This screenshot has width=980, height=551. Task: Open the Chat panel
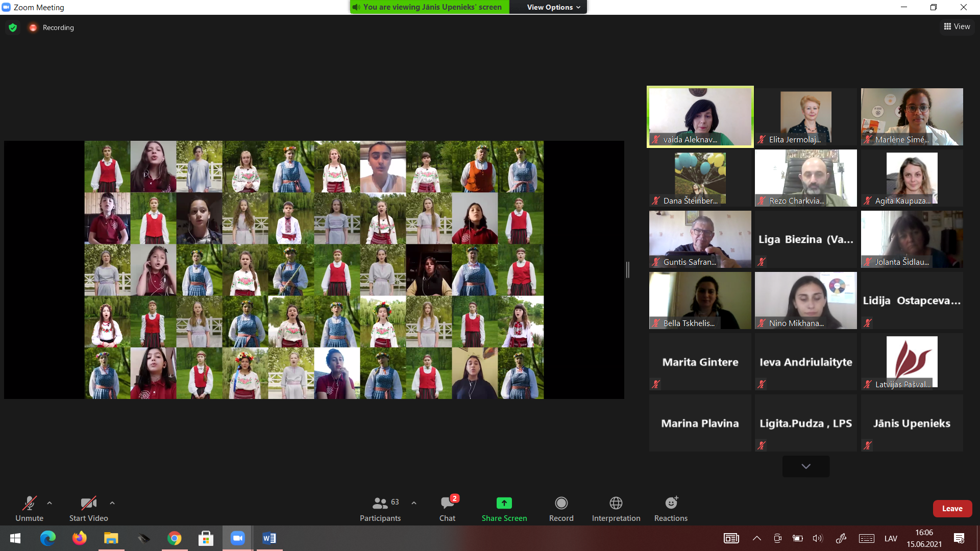point(448,509)
